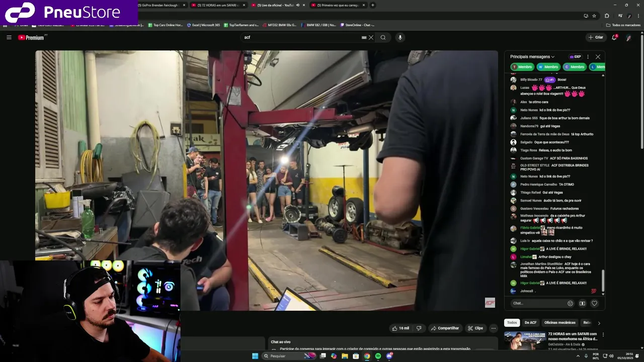Viewport: 644px width, 362px height.
Task: Show more filter chips with right arrow
Action: tap(599, 323)
